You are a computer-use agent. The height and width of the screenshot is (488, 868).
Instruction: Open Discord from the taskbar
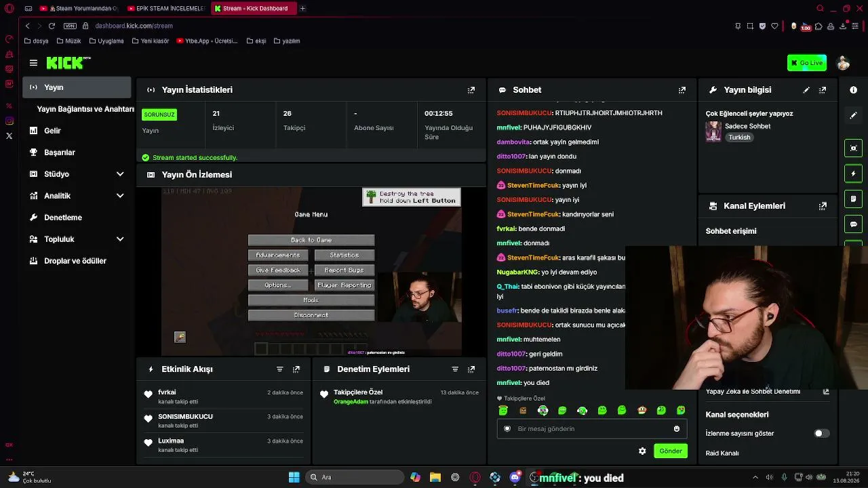pyautogui.click(x=515, y=477)
